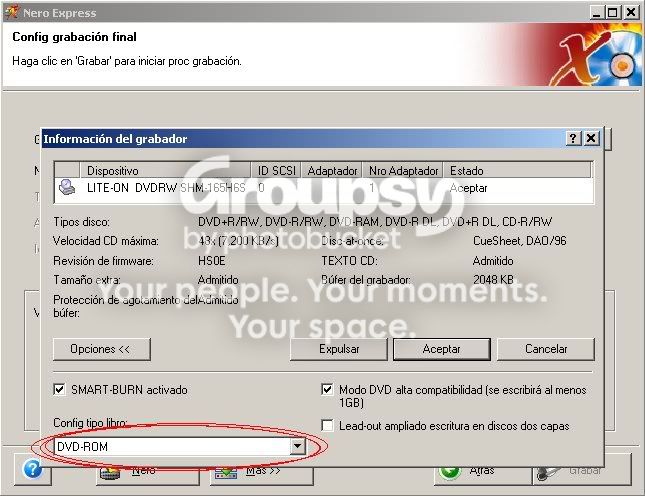Click the Adaptador column header
This screenshot has height=496, width=645.
pos(332,170)
